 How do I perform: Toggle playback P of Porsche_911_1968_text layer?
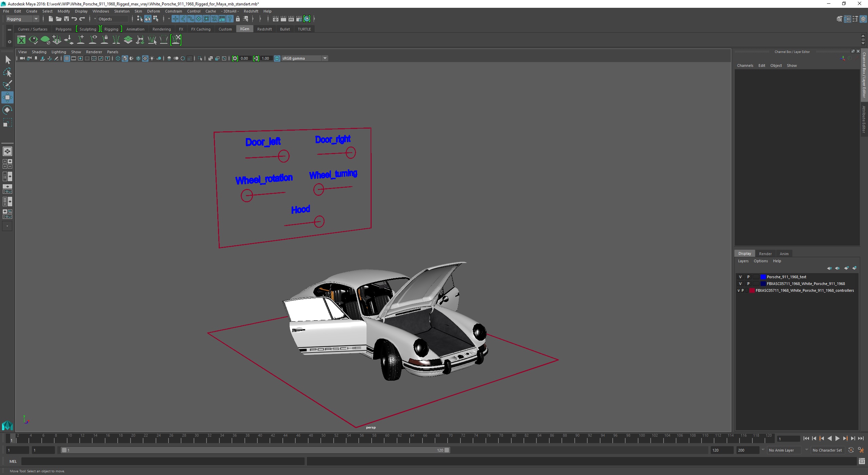point(748,277)
